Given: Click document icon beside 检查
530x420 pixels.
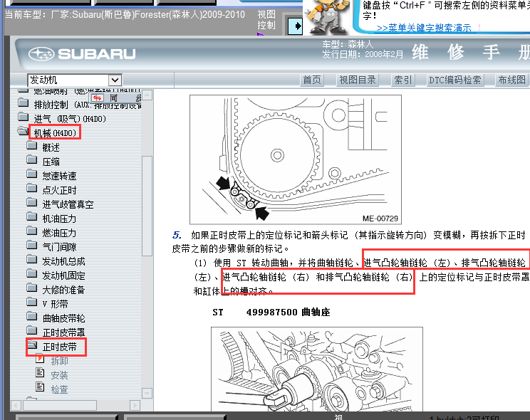Looking at the screenshot, I should coord(40,387).
